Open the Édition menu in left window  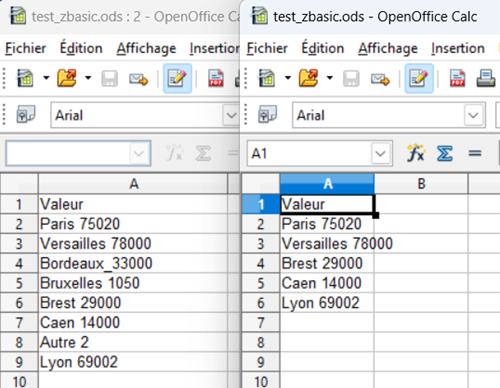click(81, 48)
